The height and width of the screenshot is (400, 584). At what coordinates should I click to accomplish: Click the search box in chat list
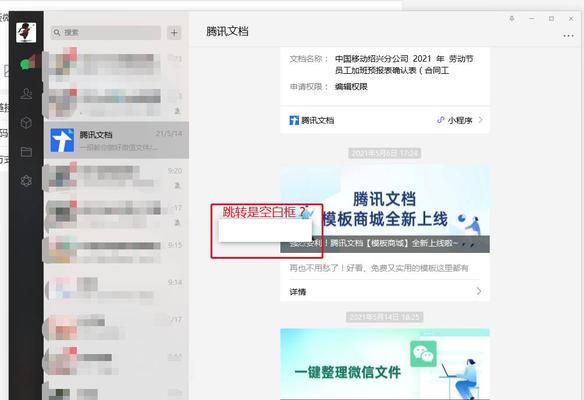click(x=106, y=33)
